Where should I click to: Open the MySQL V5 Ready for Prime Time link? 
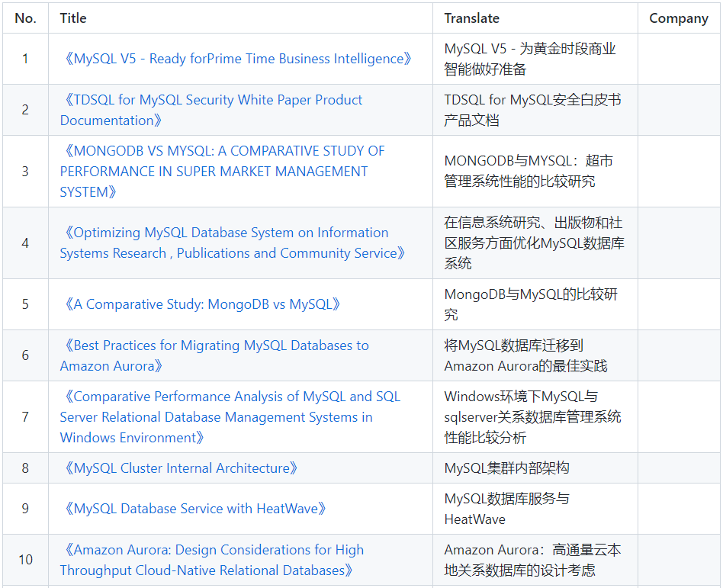[x=236, y=59]
